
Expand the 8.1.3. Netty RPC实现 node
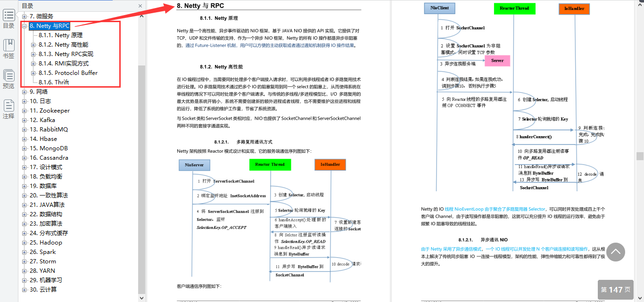point(33,54)
